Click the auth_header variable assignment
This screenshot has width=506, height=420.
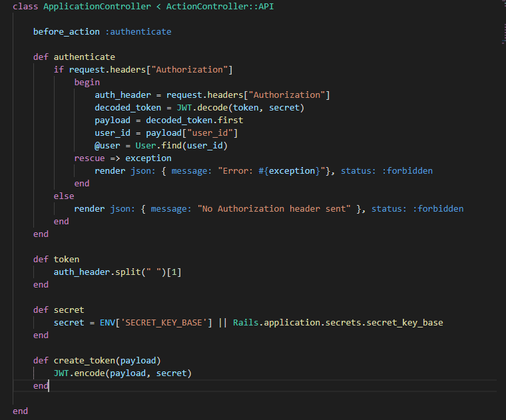point(123,95)
